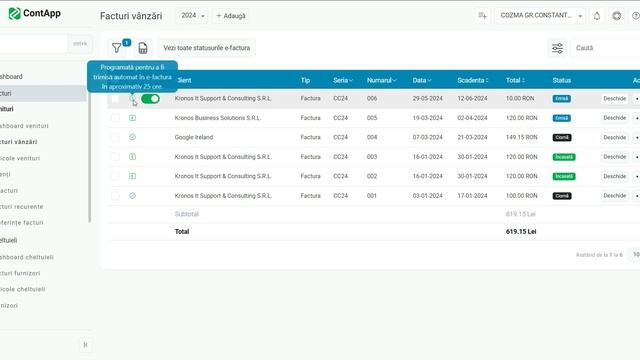
Task: Sort table by Numarul column
Action: coord(381,80)
